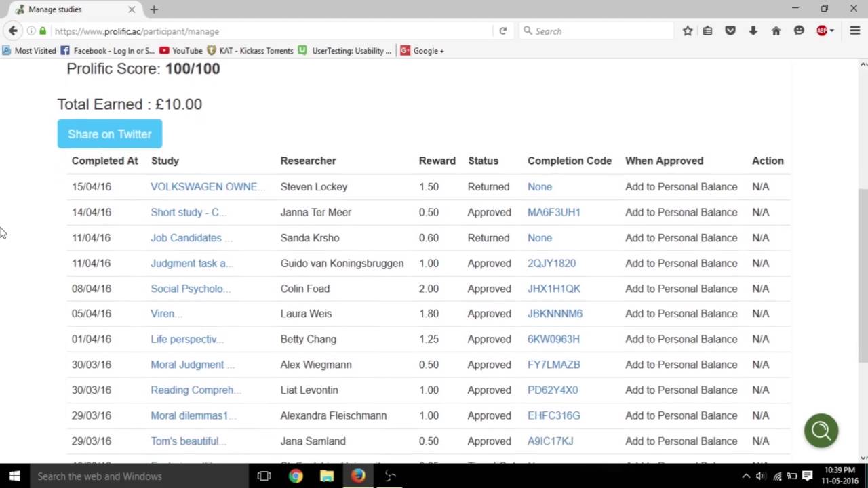Open the YouTube bookmark

click(181, 50)
